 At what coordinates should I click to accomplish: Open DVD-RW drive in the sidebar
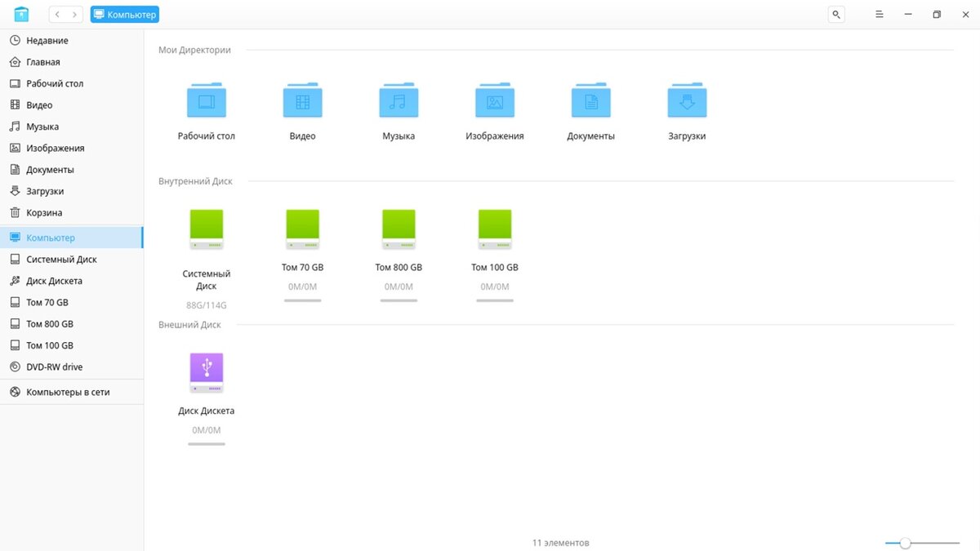tap(72, 367)
